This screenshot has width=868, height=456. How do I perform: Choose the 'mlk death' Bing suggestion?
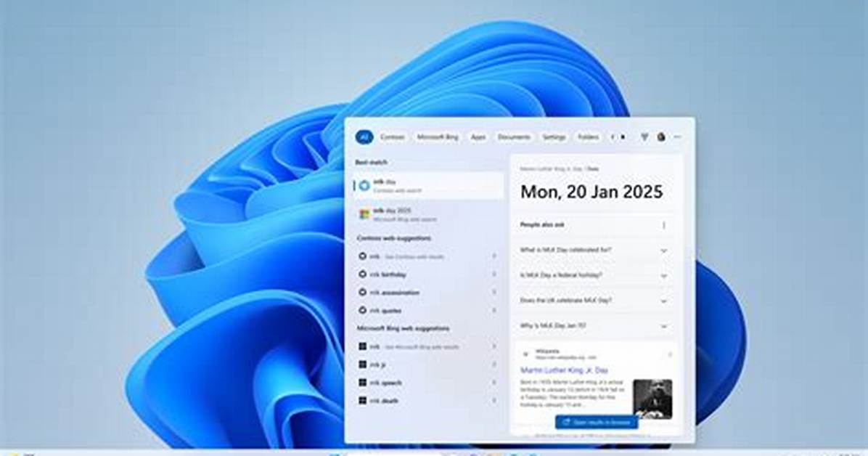tap(427, 400)
